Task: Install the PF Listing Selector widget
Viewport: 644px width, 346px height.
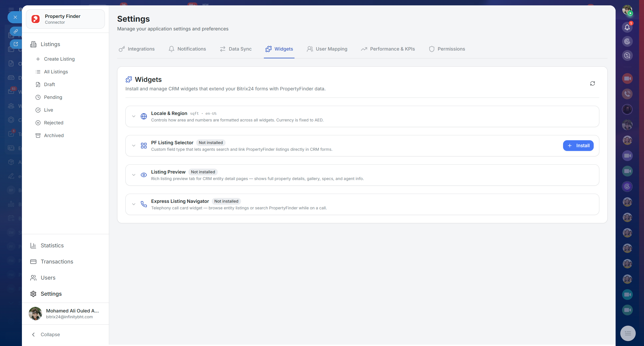Action: pos(578,146)
